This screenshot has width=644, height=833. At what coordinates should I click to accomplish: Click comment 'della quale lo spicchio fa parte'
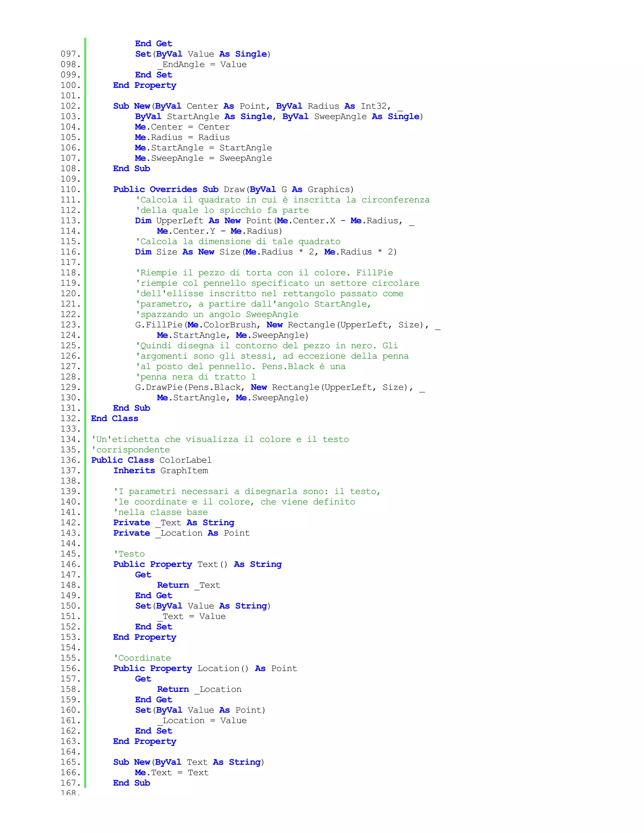222,210
